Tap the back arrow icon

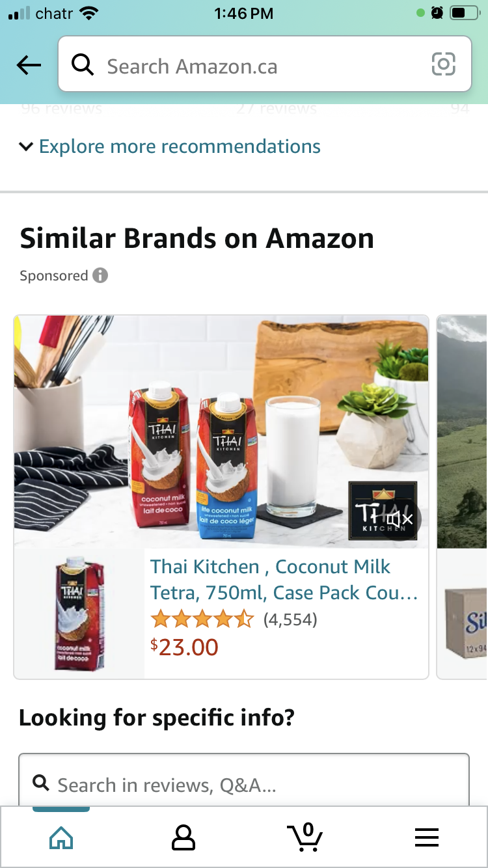pyautogui.click(x=29, y=65)
